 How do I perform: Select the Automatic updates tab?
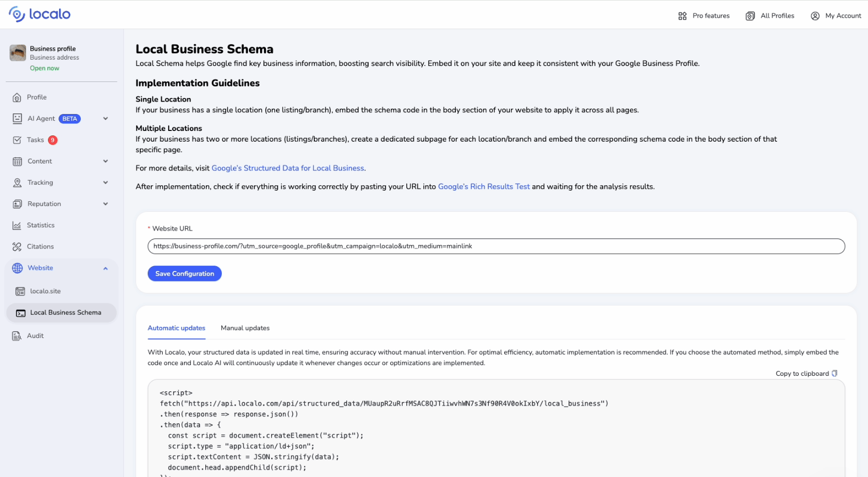click(177, 328)
